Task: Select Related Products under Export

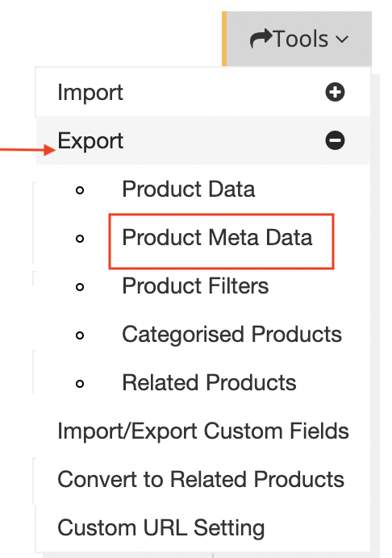Action: (209, 382)
